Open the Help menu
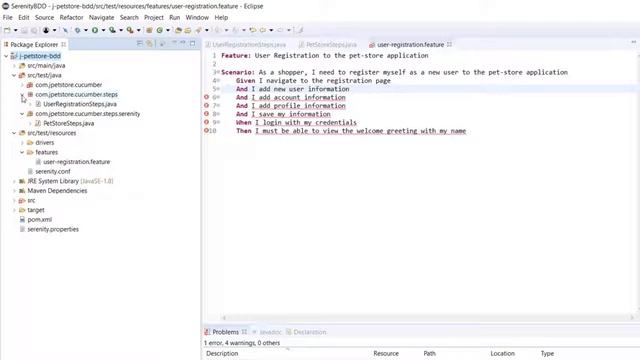640x360 pixels. (221, 18)
